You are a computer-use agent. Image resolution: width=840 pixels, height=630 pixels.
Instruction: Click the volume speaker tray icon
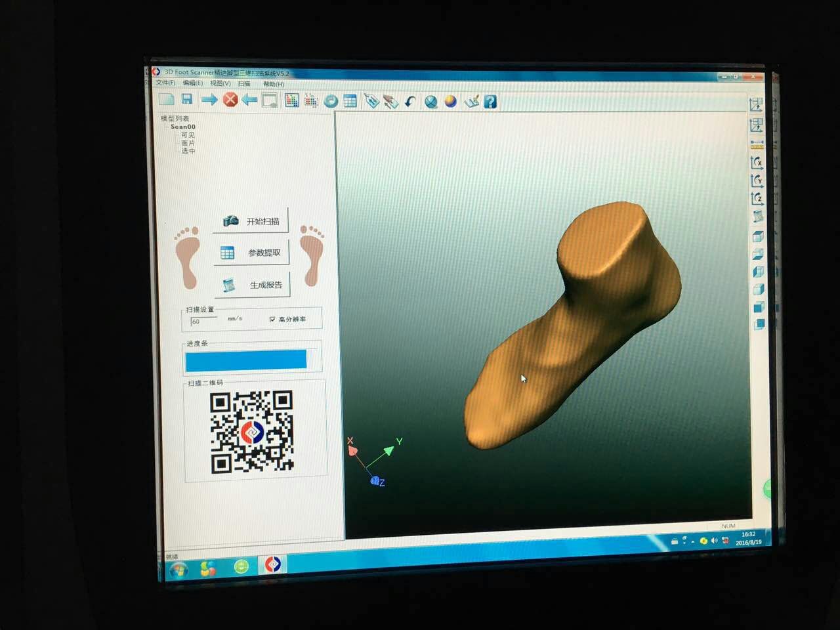click(714, 541)
